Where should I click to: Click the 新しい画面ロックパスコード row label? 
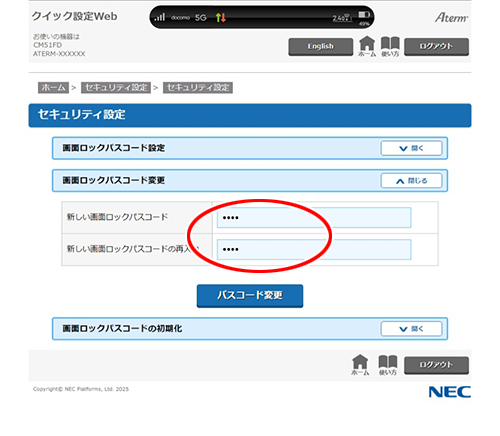pyautogui.click(x=117, y=217)
